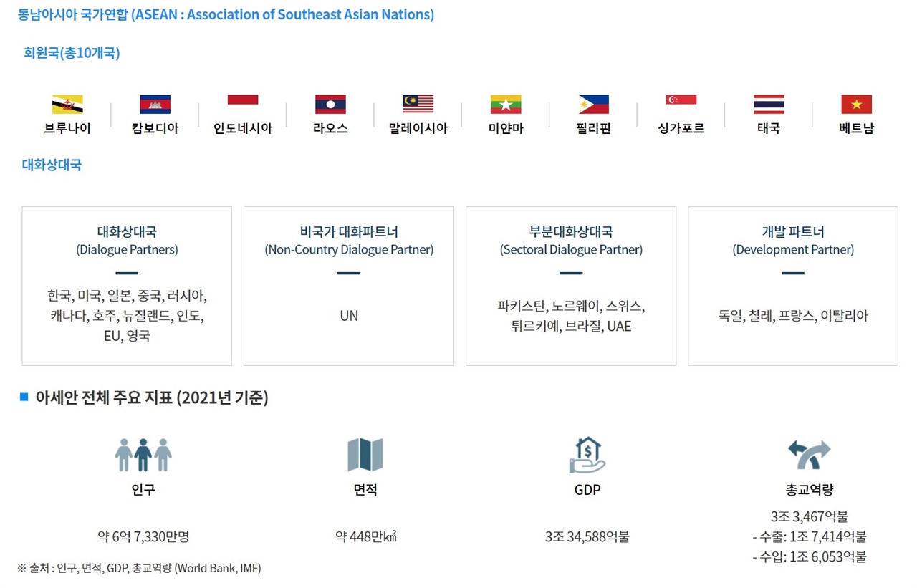Click the GDP house-in-hand icon
This screenshot has height=588, width=917.
coord(587,455)
